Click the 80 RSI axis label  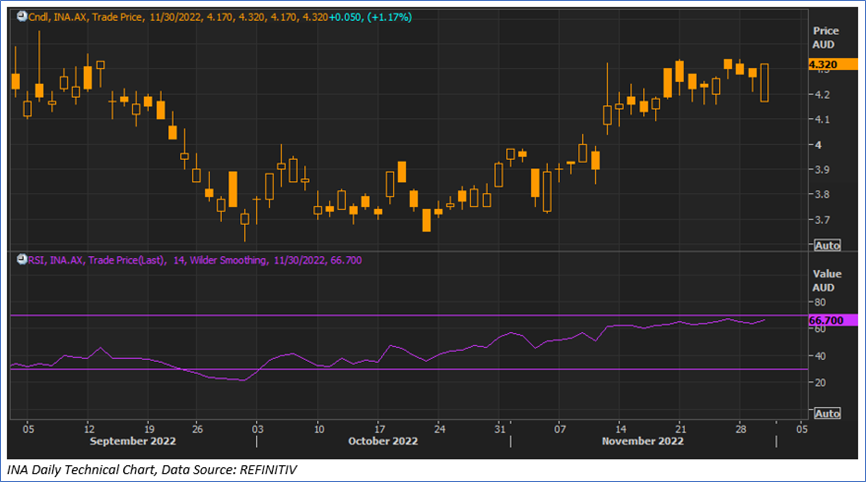coord(820,302)
